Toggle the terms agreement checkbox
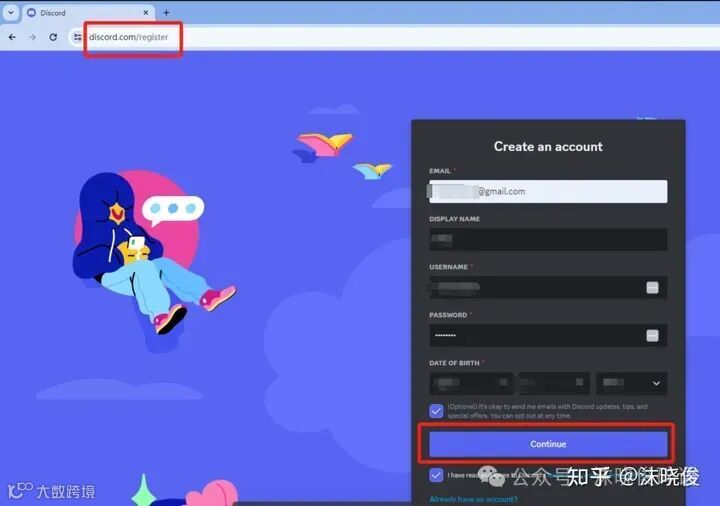 click(x=436, y=475)
